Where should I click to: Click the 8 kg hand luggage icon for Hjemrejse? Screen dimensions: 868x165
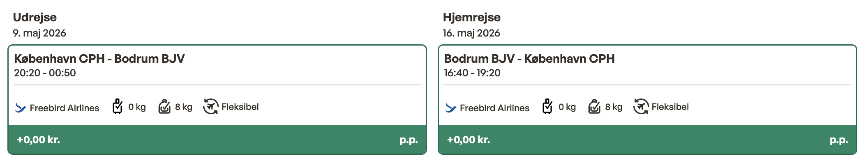click(594, 107)
